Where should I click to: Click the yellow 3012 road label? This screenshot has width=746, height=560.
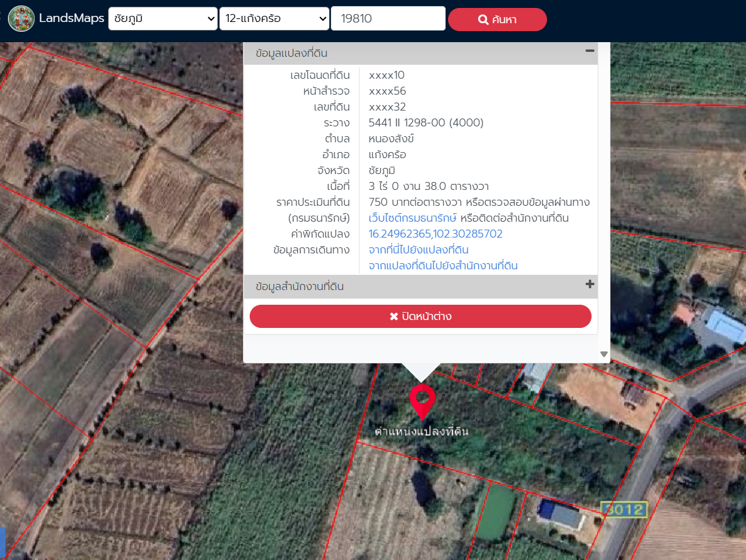coord(623,509)
